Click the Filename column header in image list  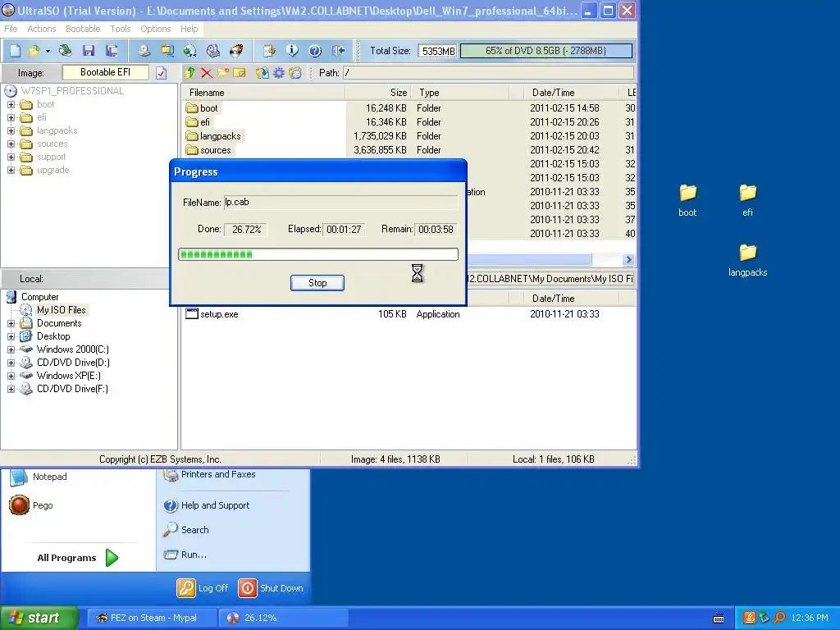[263, 93]
